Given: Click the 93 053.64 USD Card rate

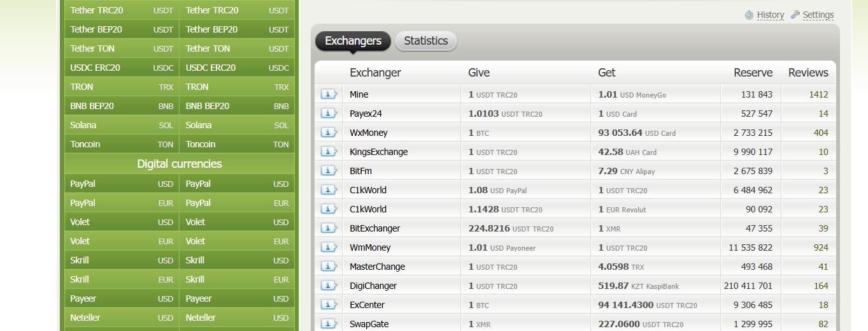Looking at the screenshot, I should coord(637,133).
